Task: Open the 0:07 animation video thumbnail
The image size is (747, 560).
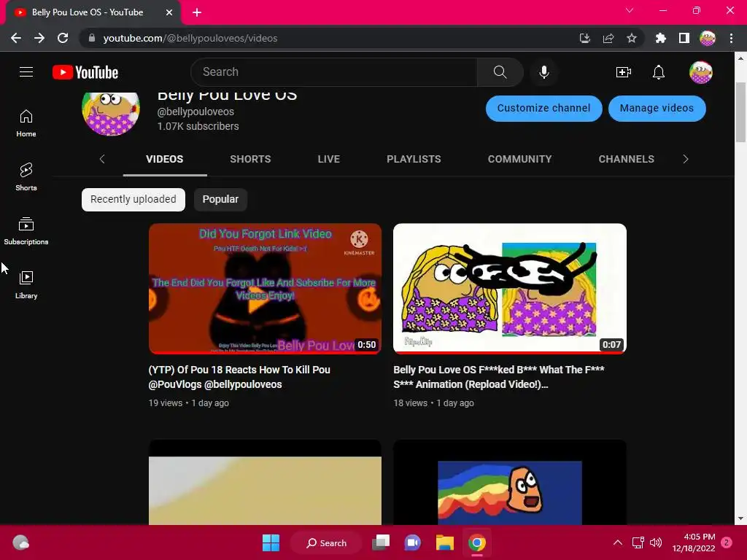Action: [510, 289]
